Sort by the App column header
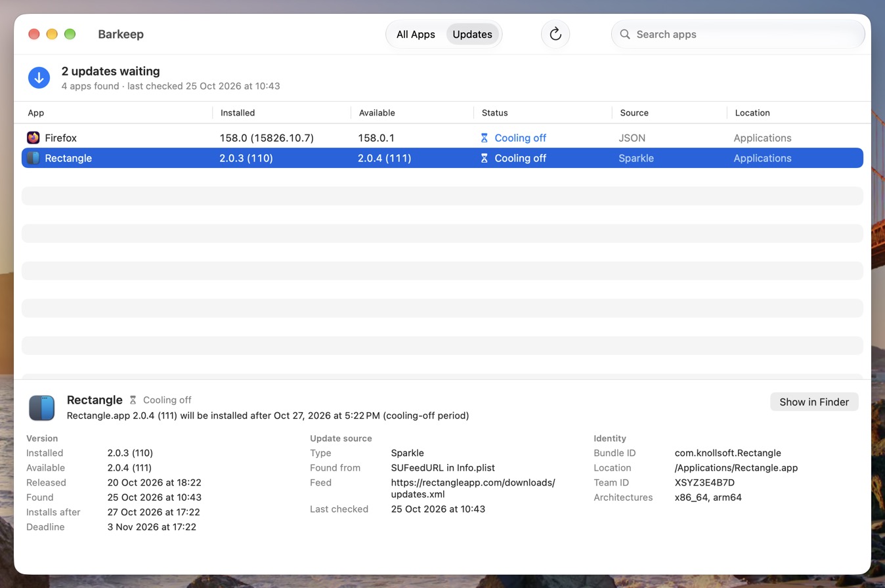 click(x=36, y=113)
